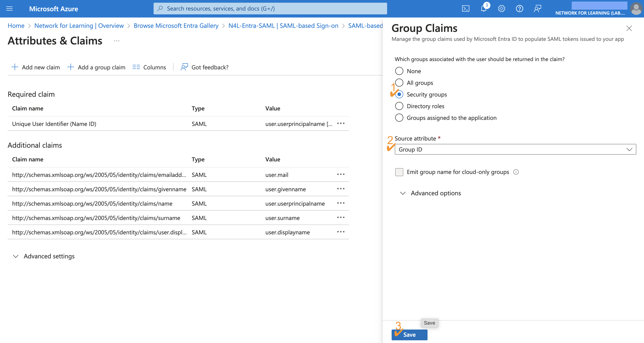This screenshot has height=343, width=644.
Task: Save the group claims configuration
Action: [409, 335]
